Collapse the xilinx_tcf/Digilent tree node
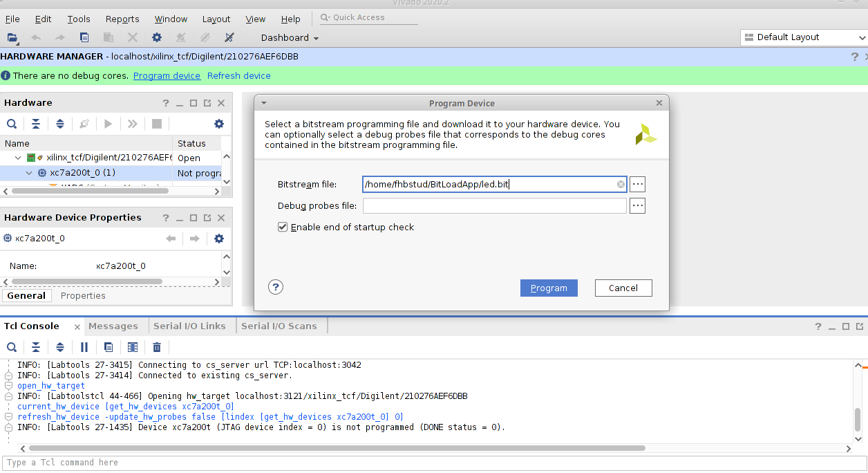The width and height of the screenshot is (868, 473). pyautogui.click(x=18, y=158)
